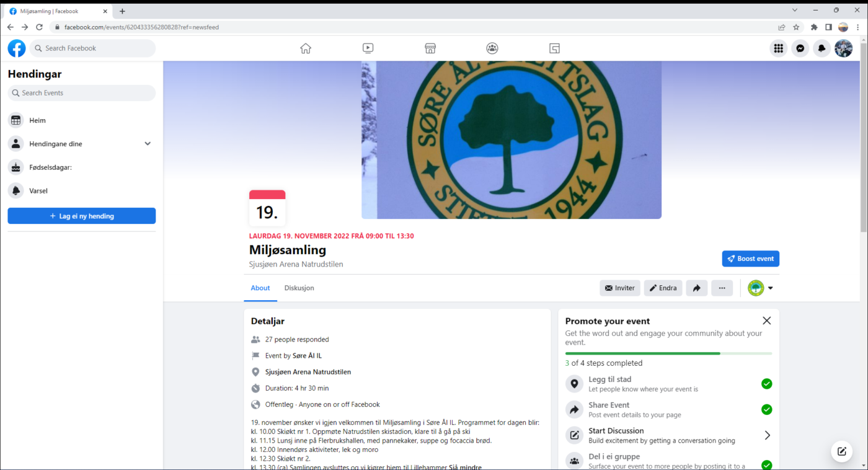This screenshot has width=868, height=470.
Task: Open the Start Discussion step
Action: [x=668, y=435]
